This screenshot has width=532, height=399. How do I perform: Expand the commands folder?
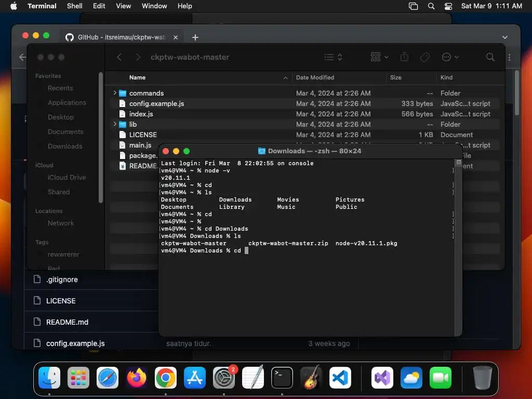(115, 92)
